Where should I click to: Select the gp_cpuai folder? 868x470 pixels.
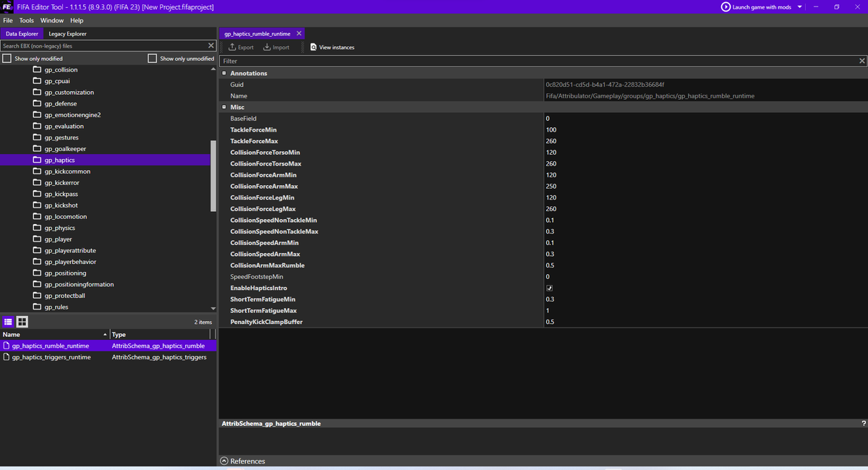[x=57, y=81]
